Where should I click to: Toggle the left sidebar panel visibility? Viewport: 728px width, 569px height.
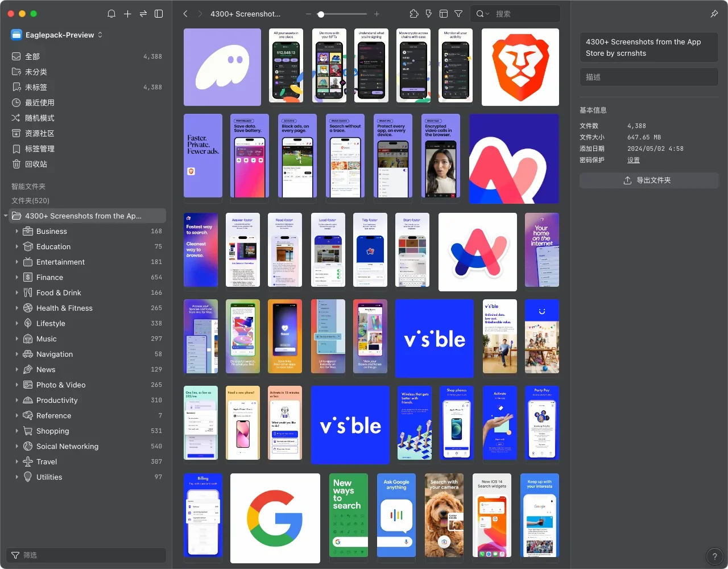click(x=159, y=14)
